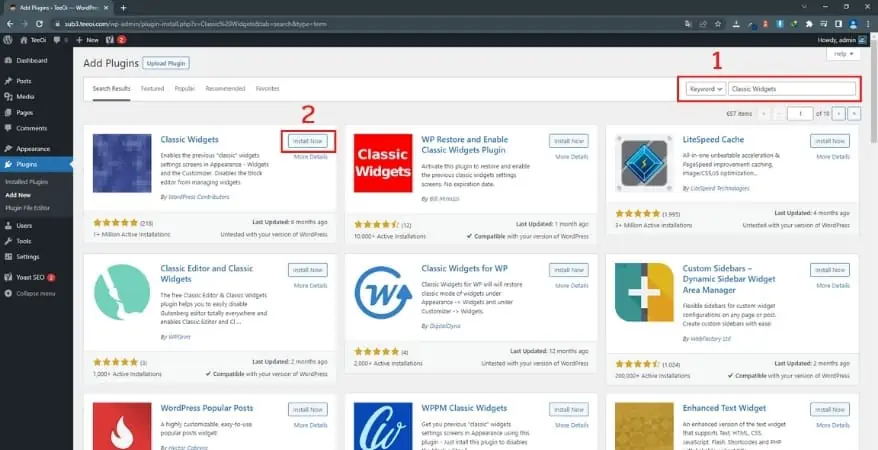Open More Details for Classic Widgets

point(311,157)
